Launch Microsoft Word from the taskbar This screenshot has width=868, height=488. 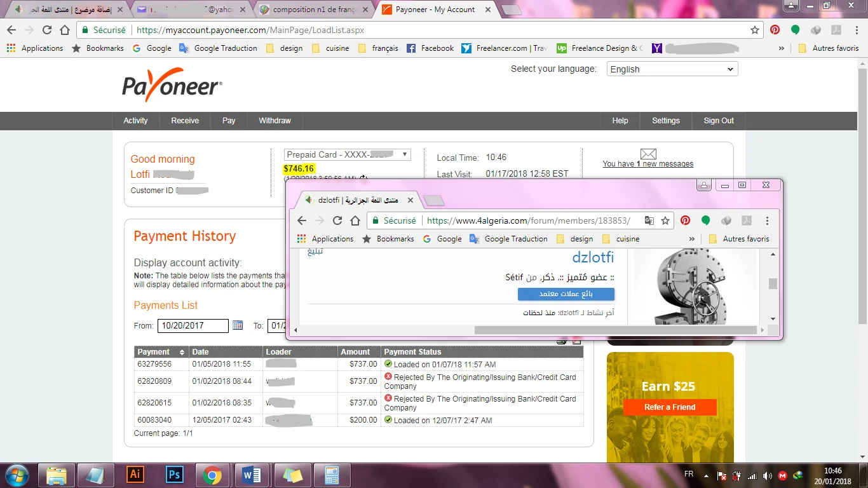click(252, 475)
